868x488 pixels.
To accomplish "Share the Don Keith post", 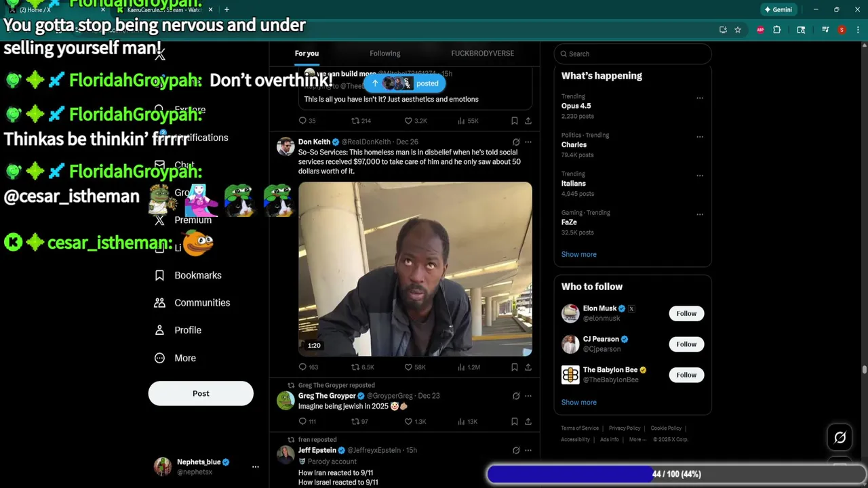I will 528,367.
